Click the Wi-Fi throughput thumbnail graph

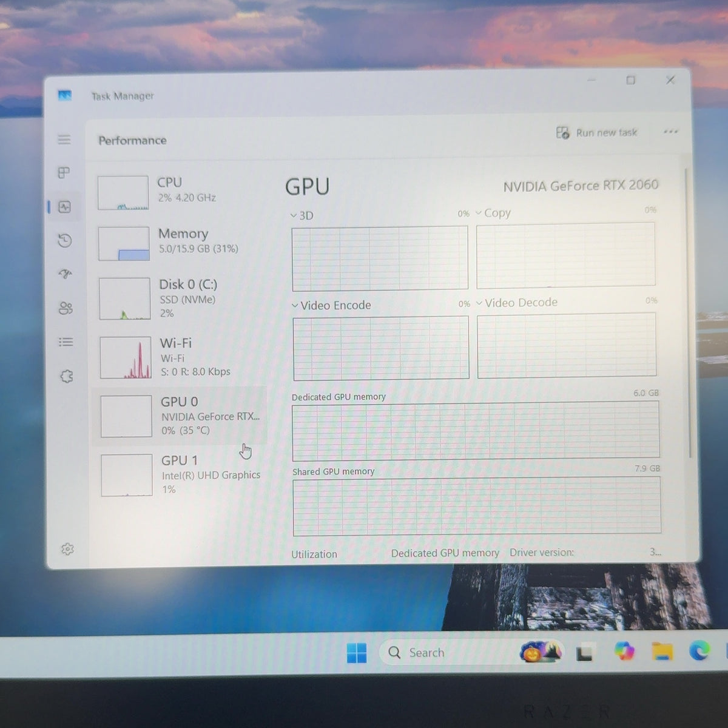point(126,358)
